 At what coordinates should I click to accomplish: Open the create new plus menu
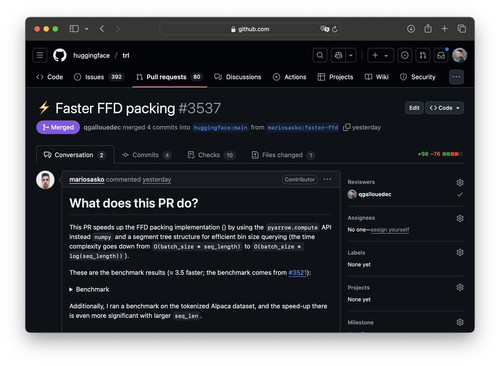coord(380,55)
